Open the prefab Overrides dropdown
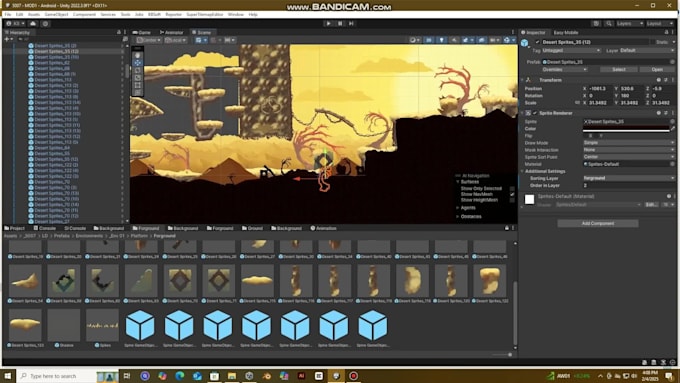The width and height of the screenshot is (680, 383). tap(564, 69)
